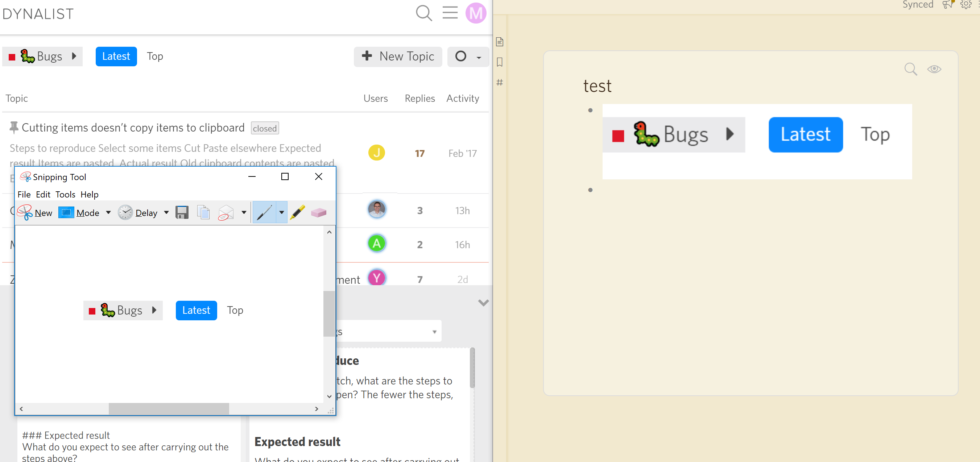Open the Delay dropdown in Snipping Tool
This screenshot has height=462, width=980.
166,213
